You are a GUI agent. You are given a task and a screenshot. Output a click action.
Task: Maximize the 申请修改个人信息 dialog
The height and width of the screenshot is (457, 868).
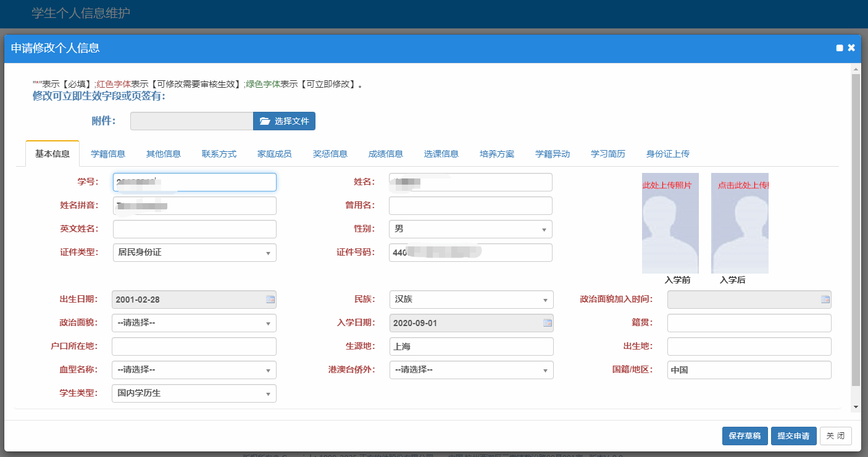pos(840,48)
